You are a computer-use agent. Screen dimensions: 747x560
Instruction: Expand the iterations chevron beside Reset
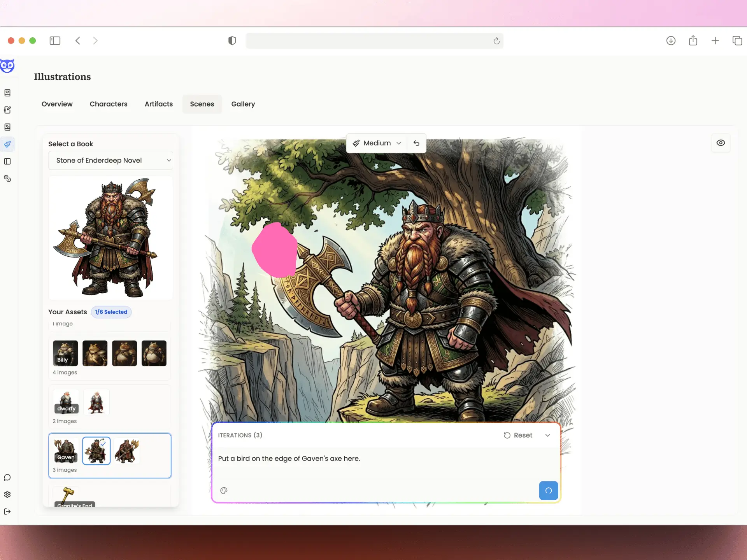click(547, 435)
